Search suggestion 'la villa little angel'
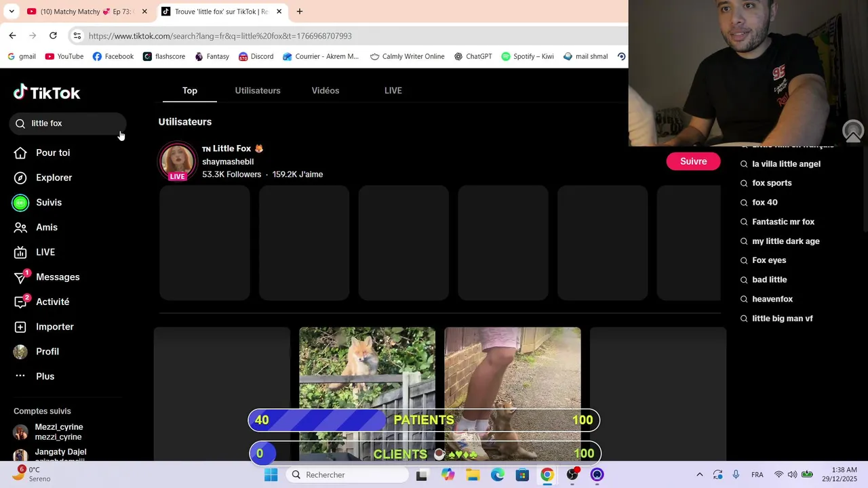Screen dimensions: 868x488 (780, 164)
